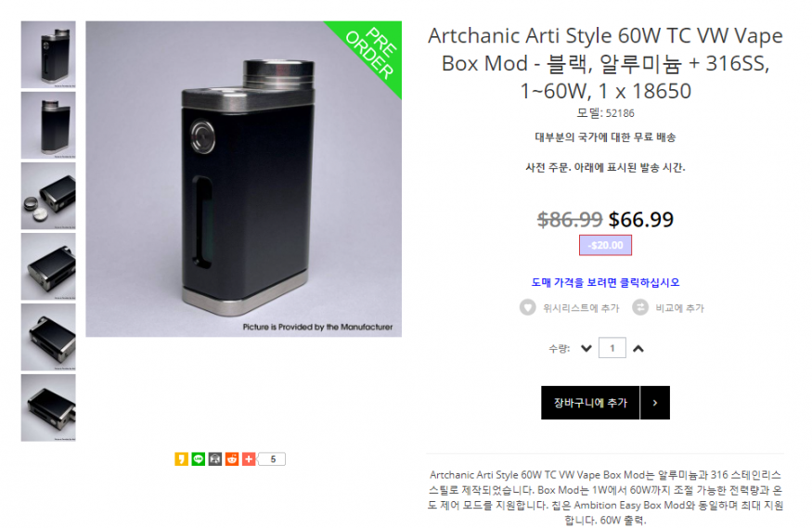Open the wholesale price link in blue
This screenshot has height=528, width=812.
[x=605, y=283]
